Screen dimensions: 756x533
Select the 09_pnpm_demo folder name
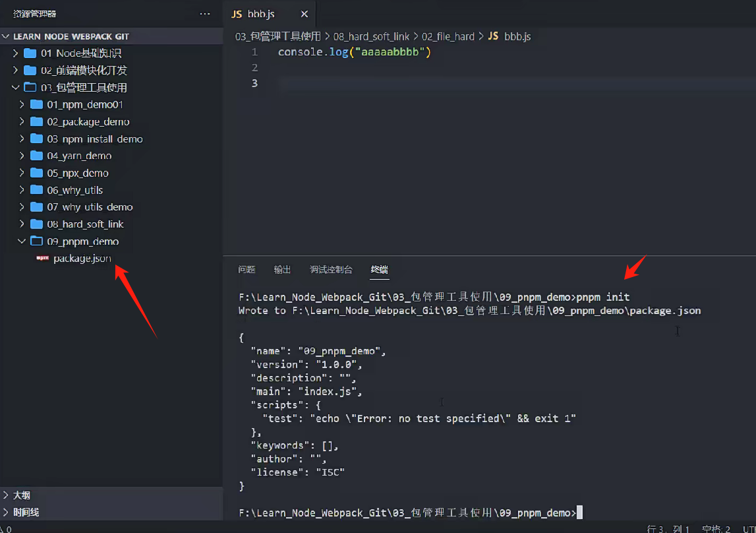click(83, 241)
